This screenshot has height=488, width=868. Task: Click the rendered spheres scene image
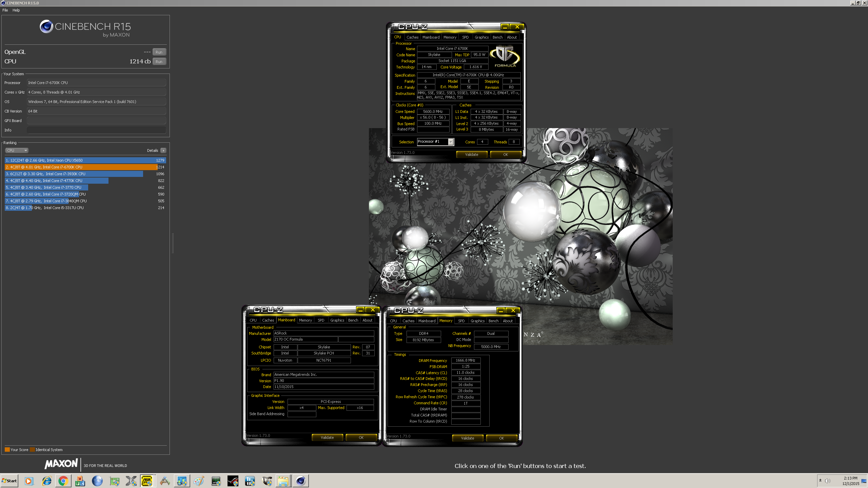click(520, 236)
